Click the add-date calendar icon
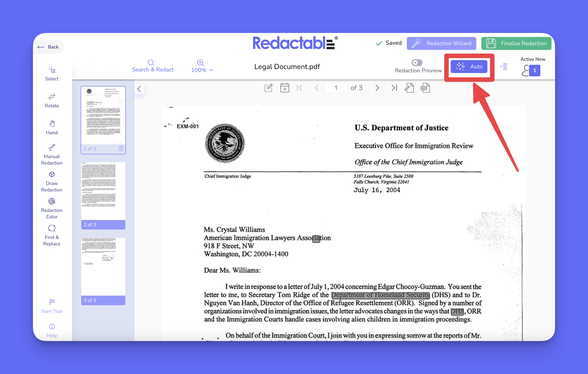The image size is (588, 374). tap(284, 88)
